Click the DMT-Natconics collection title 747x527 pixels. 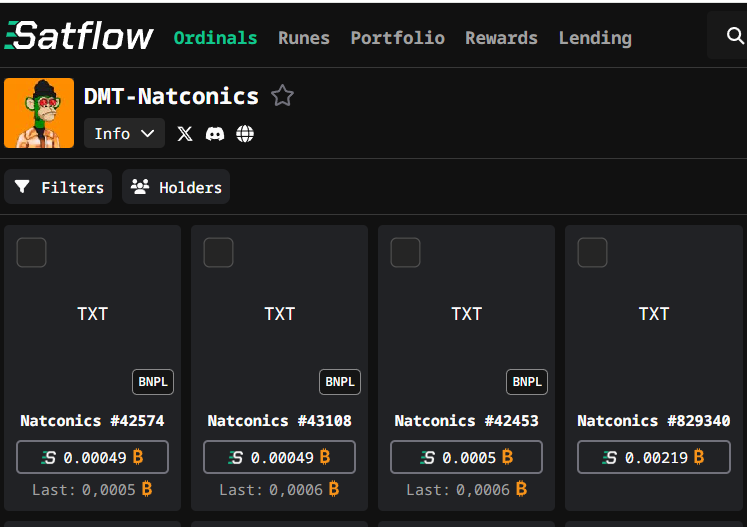[x=171, y=96]
